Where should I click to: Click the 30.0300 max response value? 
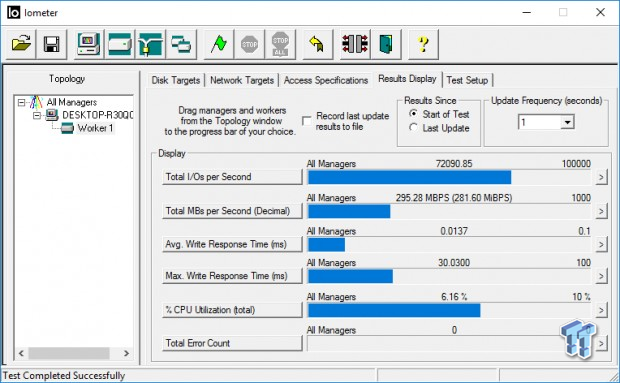[x=454, y=262]
